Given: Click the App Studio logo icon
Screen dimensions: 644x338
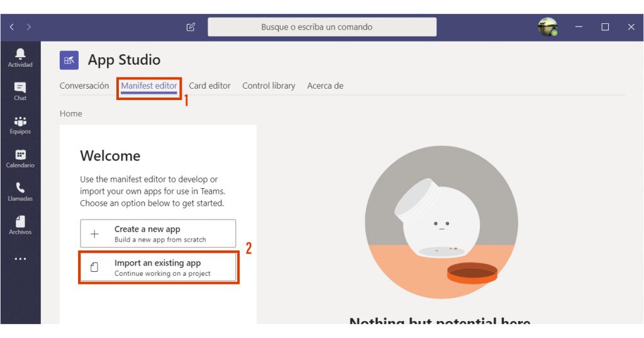Looking at the screenshot, I should 69,60.
